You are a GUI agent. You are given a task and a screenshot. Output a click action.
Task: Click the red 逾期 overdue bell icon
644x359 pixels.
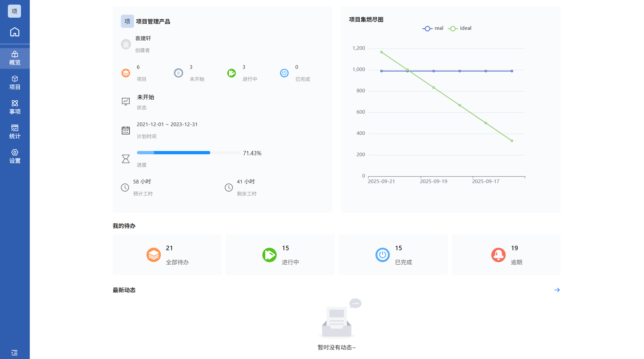pyautogui.click(x=498, y=255)
